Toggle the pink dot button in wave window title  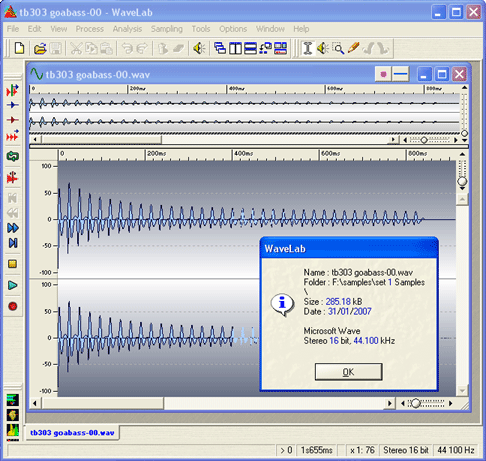tap(383, 74)
